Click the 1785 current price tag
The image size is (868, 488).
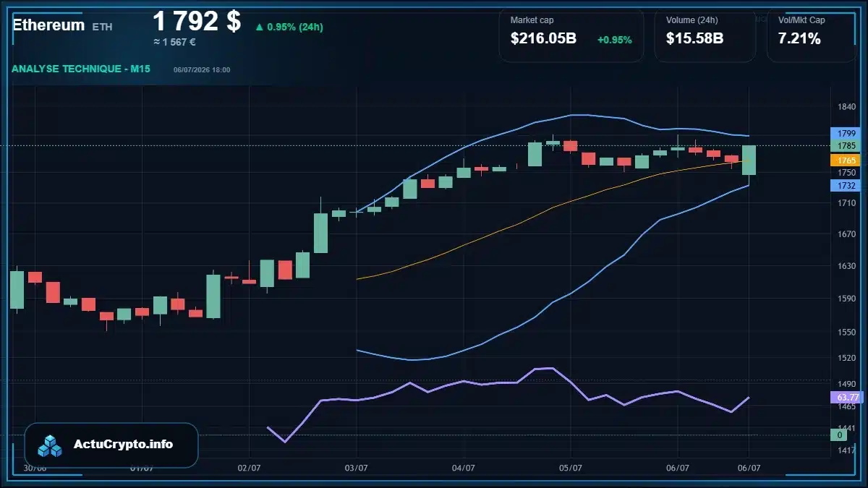(844, 145)
